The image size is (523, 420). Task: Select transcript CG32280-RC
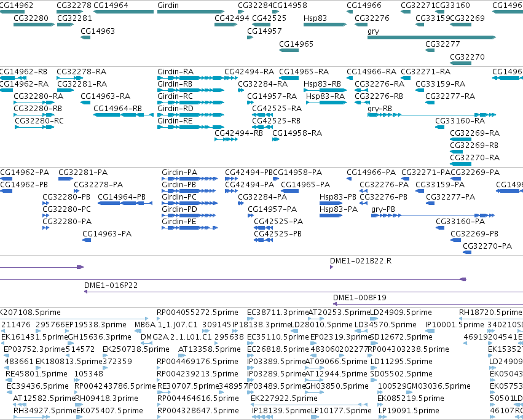point(34,127)
